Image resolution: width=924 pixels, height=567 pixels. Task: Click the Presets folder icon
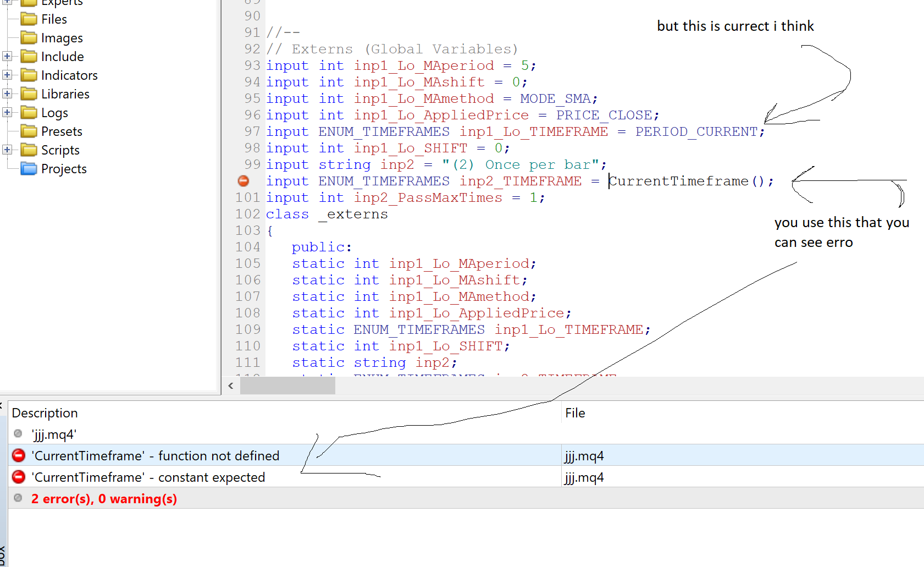(x=29, y=131)
